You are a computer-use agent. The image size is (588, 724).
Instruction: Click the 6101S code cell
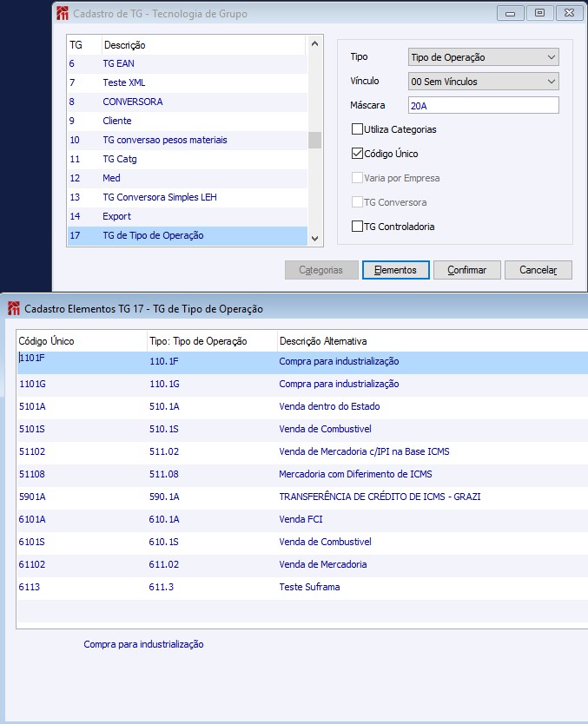[x=82, y=542]
